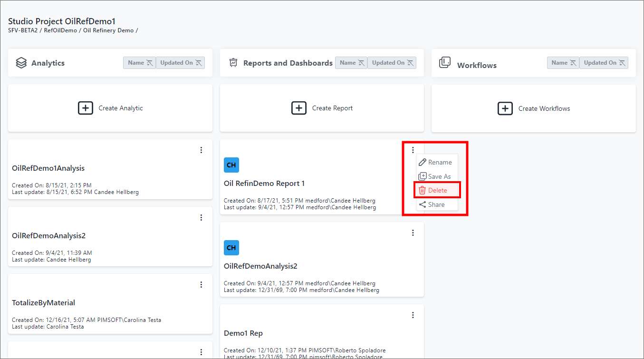Select Save As in the context menu
644x359 pixels.
[439, 176]
